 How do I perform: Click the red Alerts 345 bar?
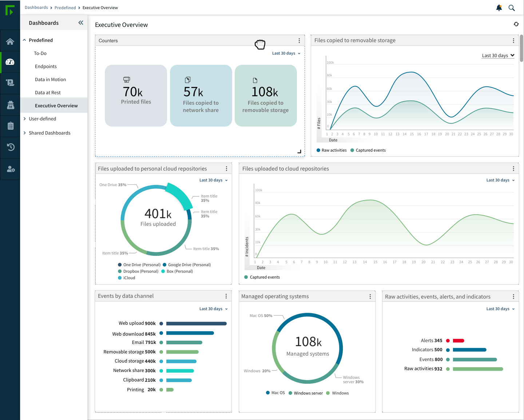pos(458,341)
